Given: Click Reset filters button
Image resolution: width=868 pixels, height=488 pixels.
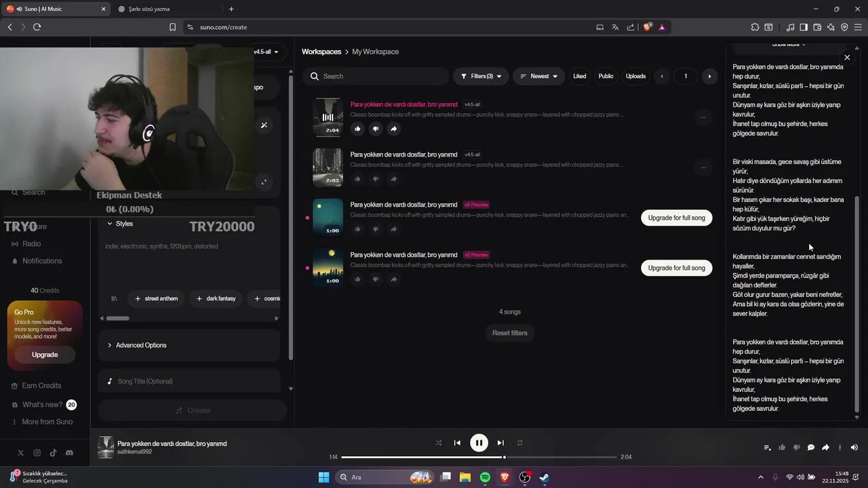Looking at the screenshot, I should coord(510,333).
